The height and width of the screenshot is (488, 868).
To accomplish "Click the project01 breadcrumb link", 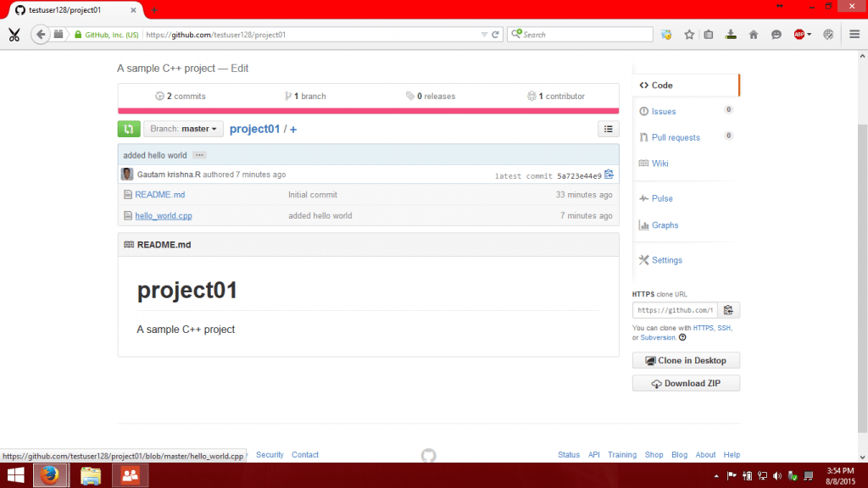I will (254, 129).
